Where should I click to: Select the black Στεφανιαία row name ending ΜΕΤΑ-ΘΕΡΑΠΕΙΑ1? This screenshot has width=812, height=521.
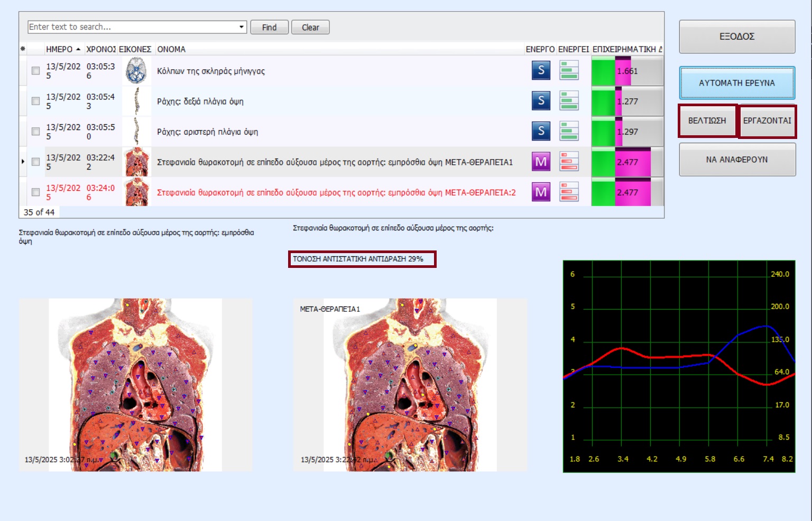tap(335, 162)
